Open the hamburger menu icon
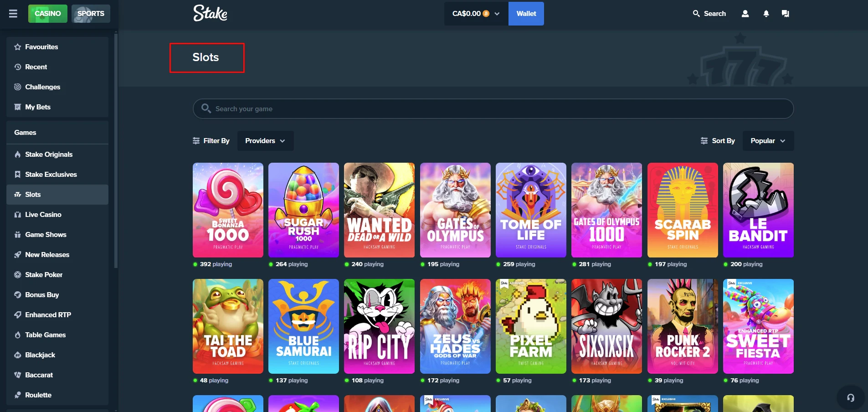 tap(13, 14)
